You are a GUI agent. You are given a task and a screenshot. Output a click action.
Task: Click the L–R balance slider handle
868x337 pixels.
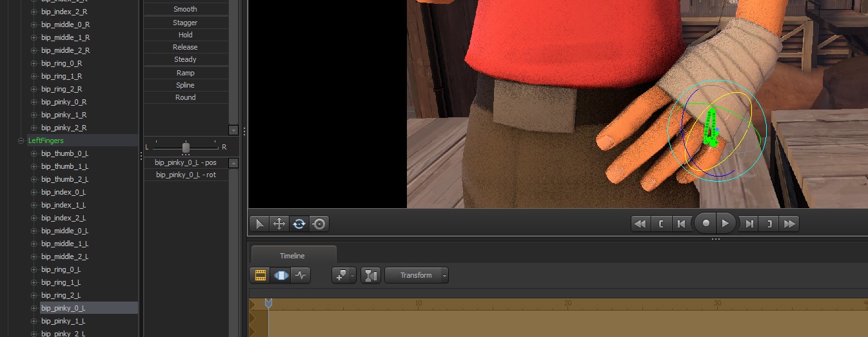[x=186, y=147]
